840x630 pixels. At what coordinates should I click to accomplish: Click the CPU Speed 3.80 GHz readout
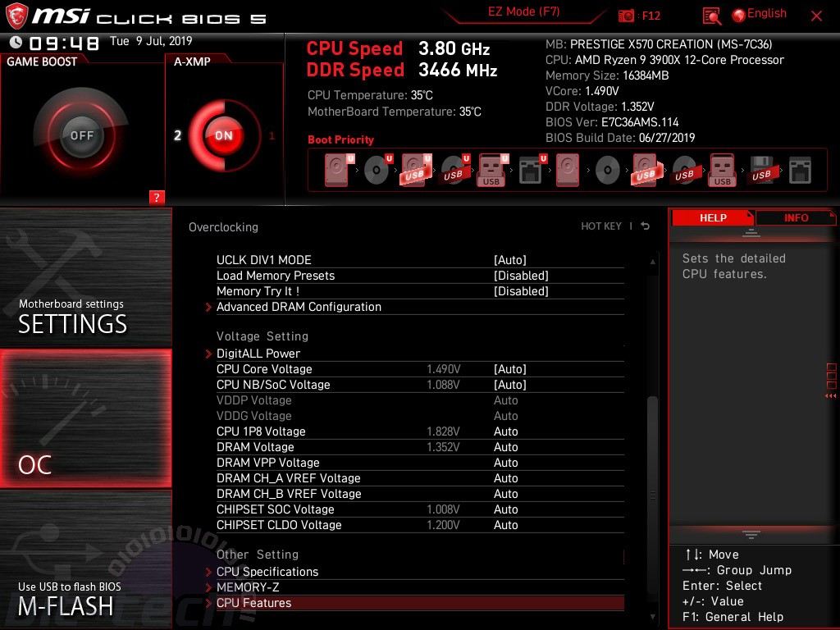398,48
